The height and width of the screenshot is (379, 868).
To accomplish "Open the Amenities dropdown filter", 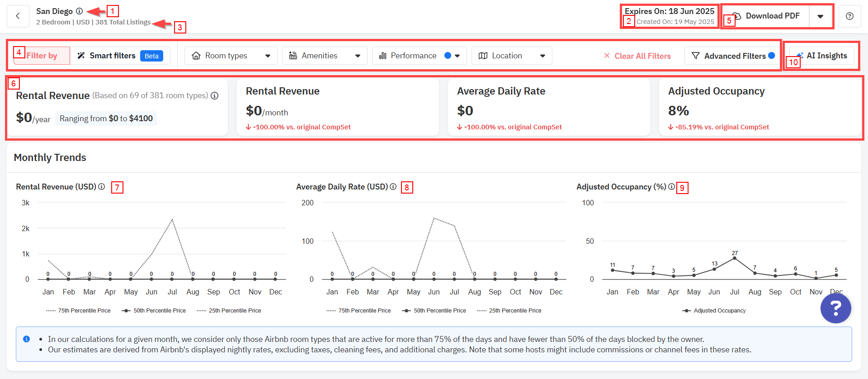I will tap(325, 56).
